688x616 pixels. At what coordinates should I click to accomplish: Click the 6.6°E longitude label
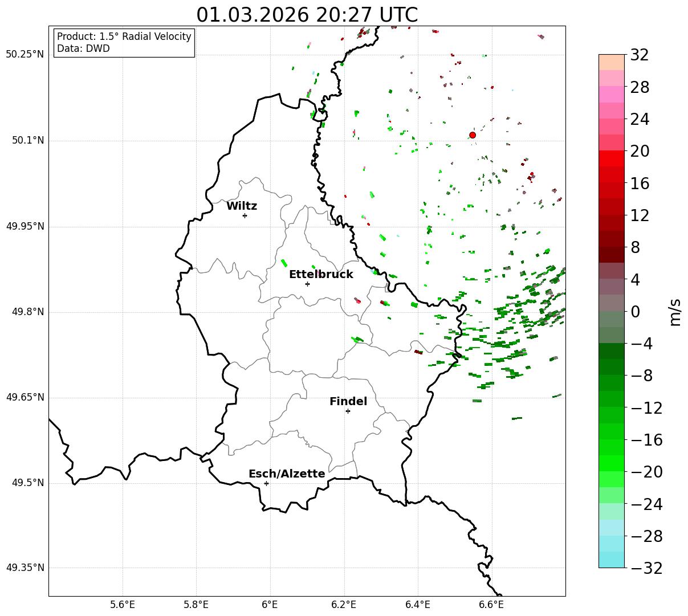[491, 605]
